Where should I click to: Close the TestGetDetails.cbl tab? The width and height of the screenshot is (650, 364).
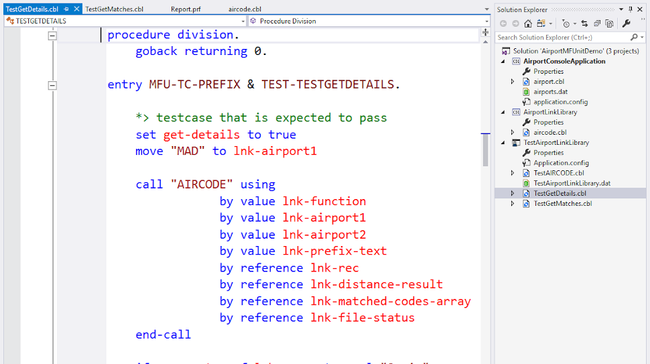coord(77,9)
